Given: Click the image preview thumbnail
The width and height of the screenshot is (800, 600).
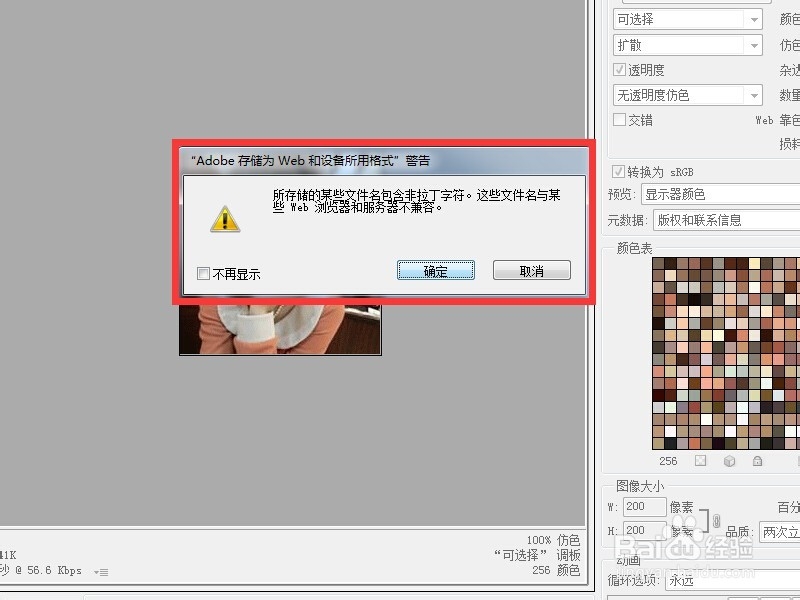Looking at the screenshot, I should click(x=280, y=330).
